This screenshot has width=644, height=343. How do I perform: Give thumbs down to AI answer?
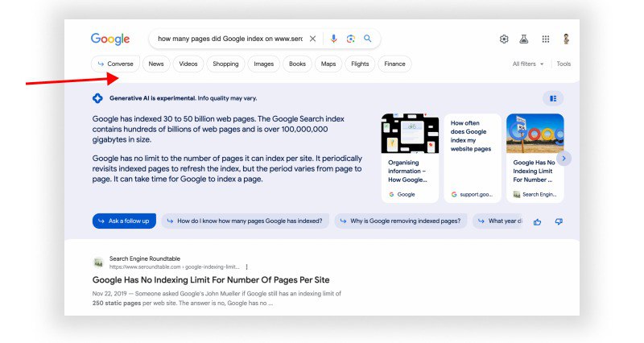pyautogui.click(x=559, y=221)
